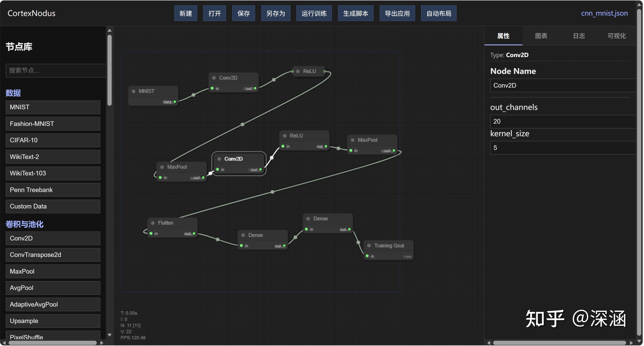The width and height of the screenshot is (644, 346).
Task: Click the out_channels value field
Action: (562, 122)
